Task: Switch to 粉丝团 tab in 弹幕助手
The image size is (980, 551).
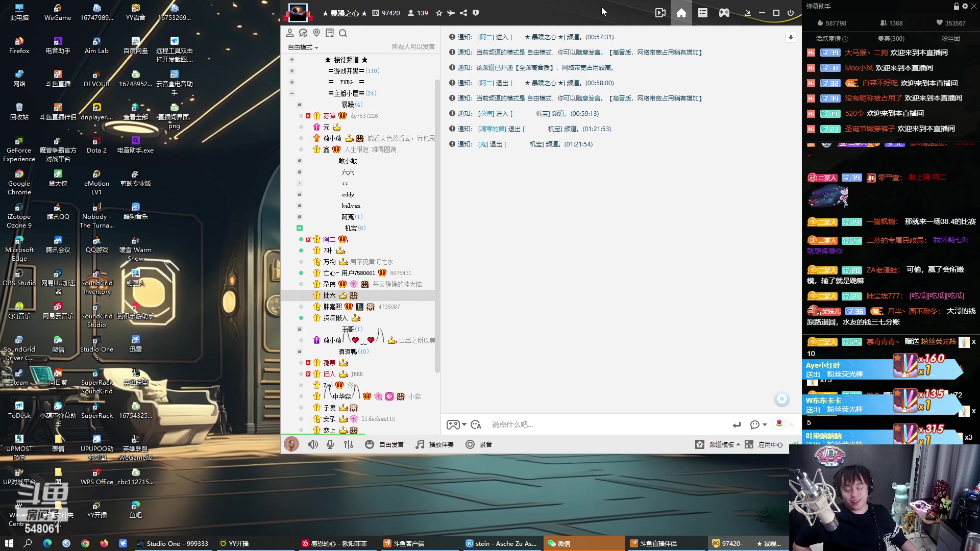Action: [950, 38]
